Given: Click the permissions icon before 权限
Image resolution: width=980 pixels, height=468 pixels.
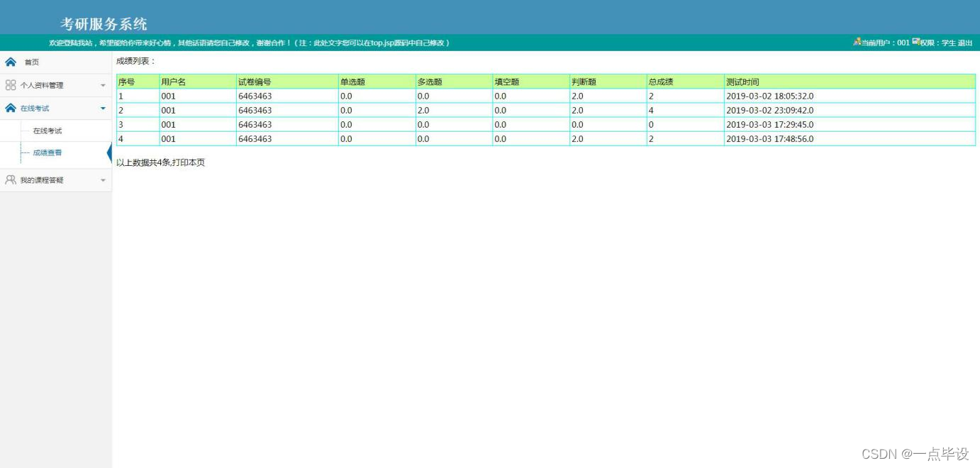Looking at the screenshot, I should coord(915,42).
